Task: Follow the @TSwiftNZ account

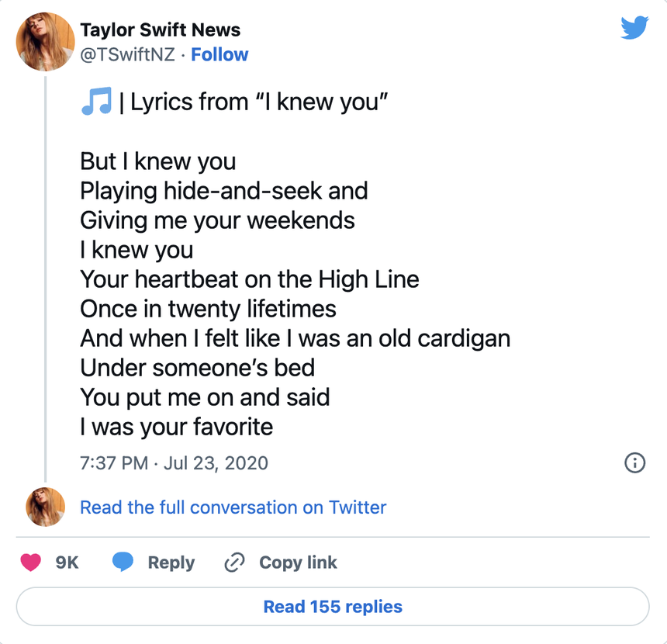Action: (219, 54)
